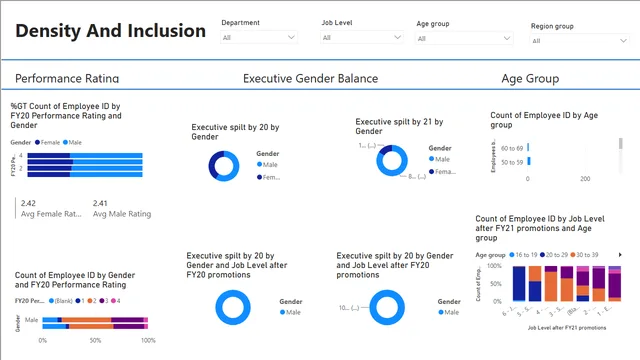This screenshot has width=640, height=360.
Task: Click the Executive split by 21 donut chart
Action: (392, 160)
